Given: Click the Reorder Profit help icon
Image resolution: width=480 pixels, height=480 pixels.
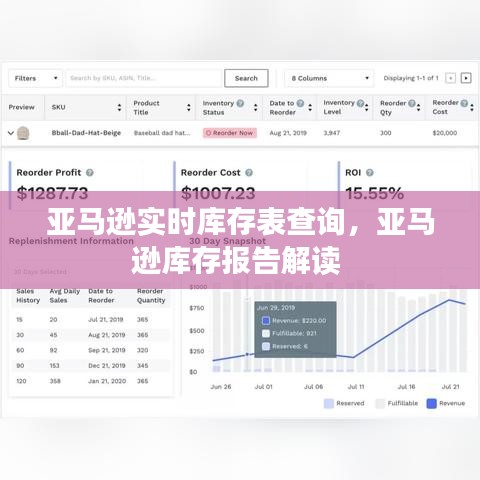Looking at the screenshot, I should (90, 173).
